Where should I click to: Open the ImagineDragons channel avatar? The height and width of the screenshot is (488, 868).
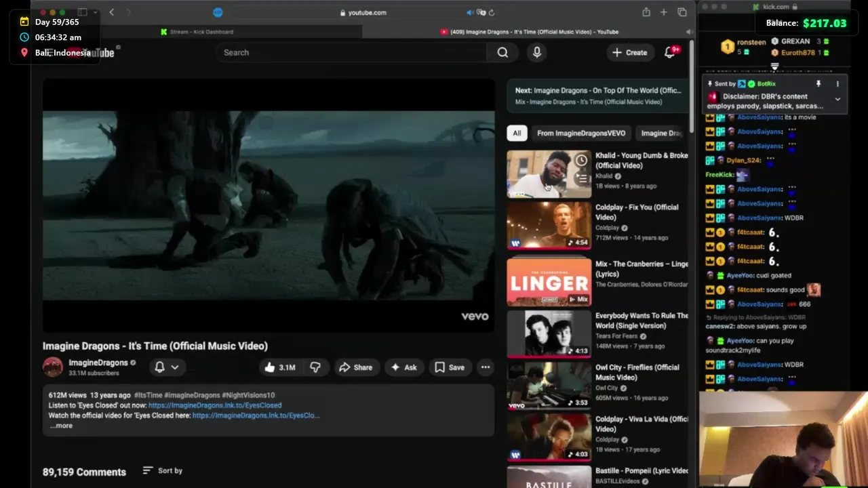[53, 367]
